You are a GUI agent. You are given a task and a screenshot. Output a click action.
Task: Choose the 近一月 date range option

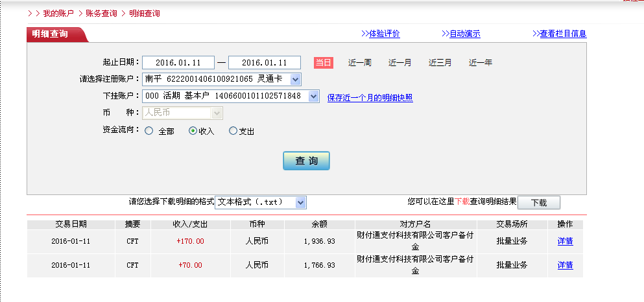coord(400,63)
